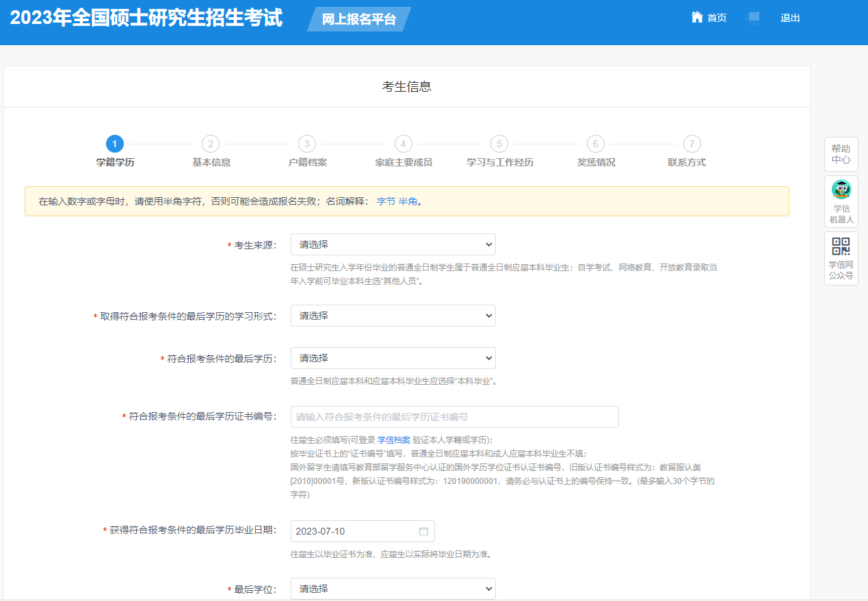This screenshot has height=601, width=868.
Task: Click step 1 circle 学籍学历
Action: point(115,144)
